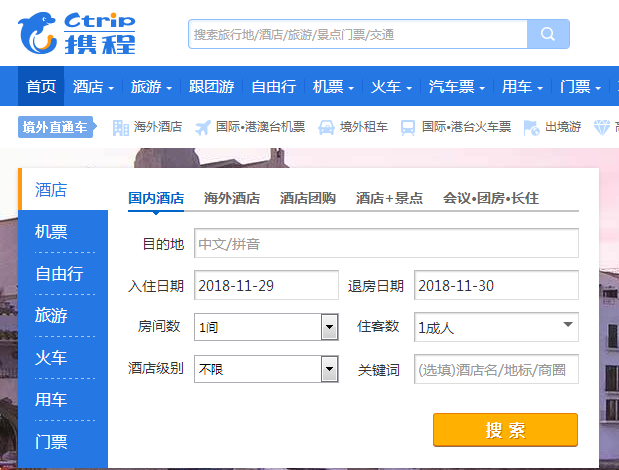Click the magnifier search button
This screenshot has width=619, height=470.
548,34
